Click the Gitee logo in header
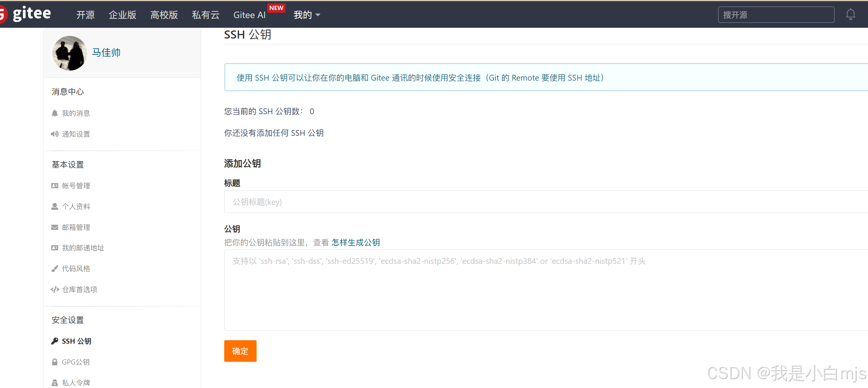 (x=25, y=14)
